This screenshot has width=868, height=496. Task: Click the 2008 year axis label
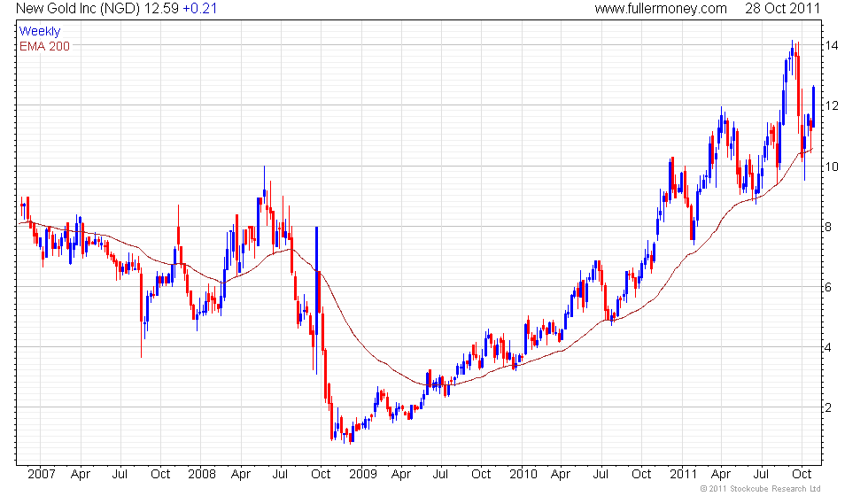pos(202,475)
